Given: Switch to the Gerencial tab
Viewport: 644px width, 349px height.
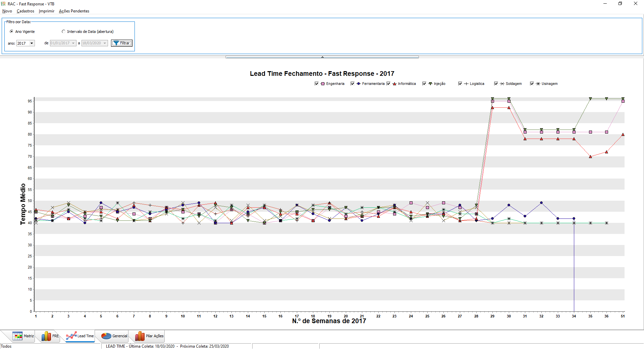Looking at the screenshot, I should pyautogui.click(x=114, y=336).
